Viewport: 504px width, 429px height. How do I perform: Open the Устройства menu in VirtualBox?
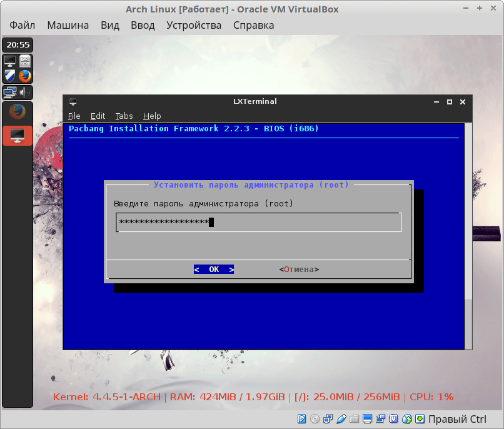click(194, 25)
